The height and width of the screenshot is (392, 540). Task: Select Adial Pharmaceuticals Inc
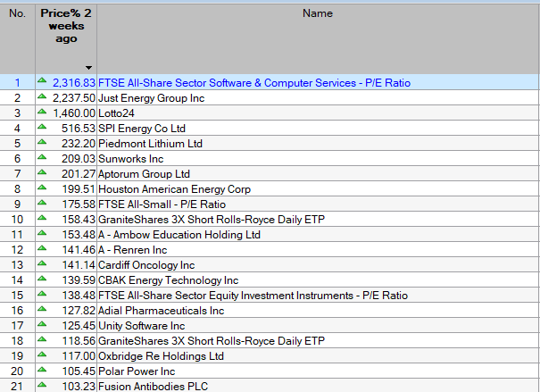click(x=162, y=310)
